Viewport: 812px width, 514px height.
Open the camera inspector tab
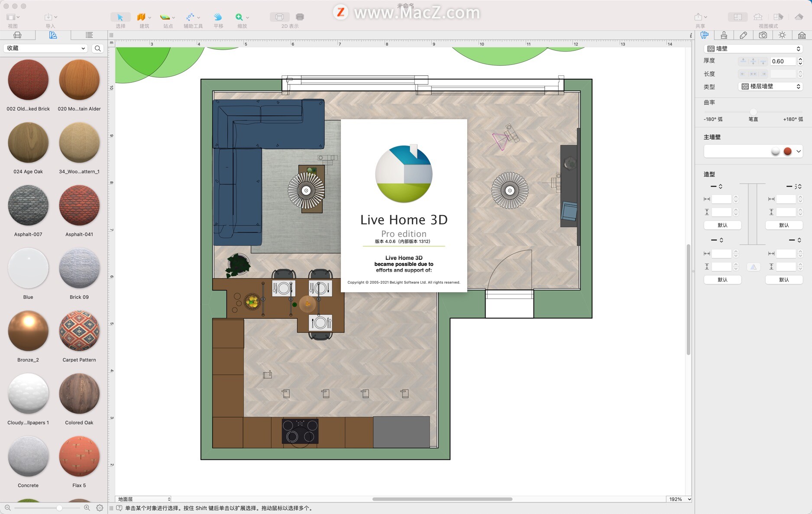click(763, 35)
